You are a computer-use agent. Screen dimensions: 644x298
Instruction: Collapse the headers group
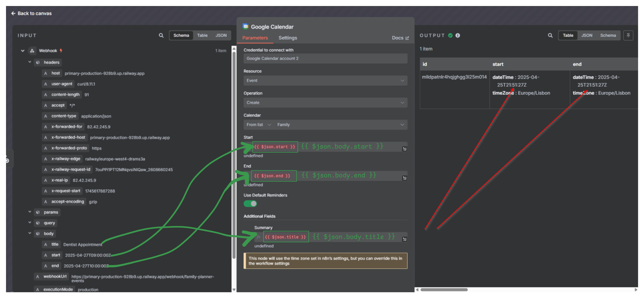(x=30, y=62)
